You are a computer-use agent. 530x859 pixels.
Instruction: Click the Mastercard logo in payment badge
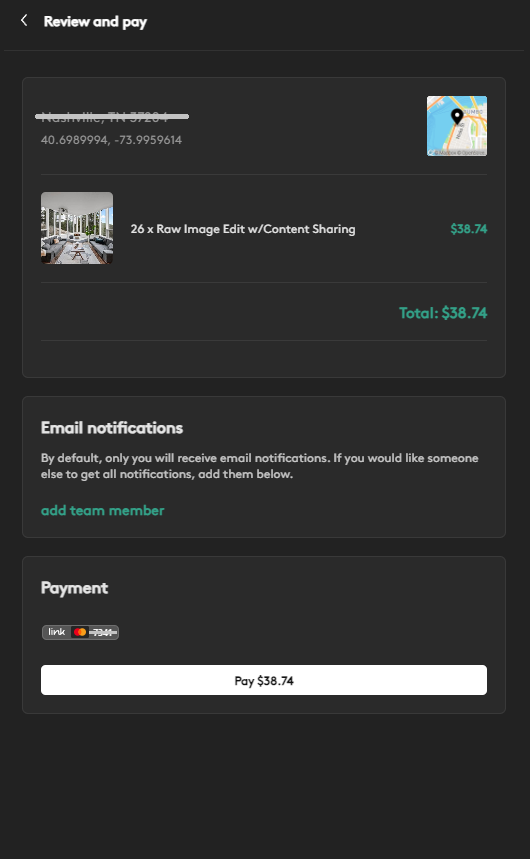coord(80,632)
